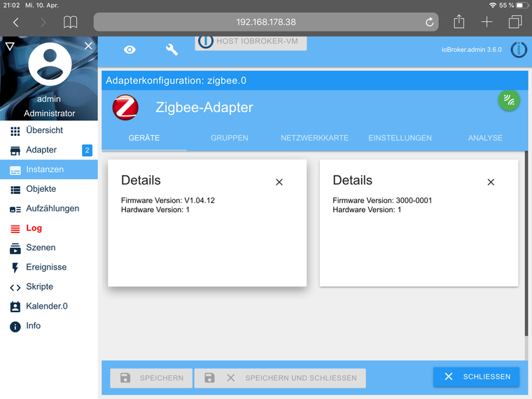Click ioBroker logo icon top right

(x=519, y=50)
